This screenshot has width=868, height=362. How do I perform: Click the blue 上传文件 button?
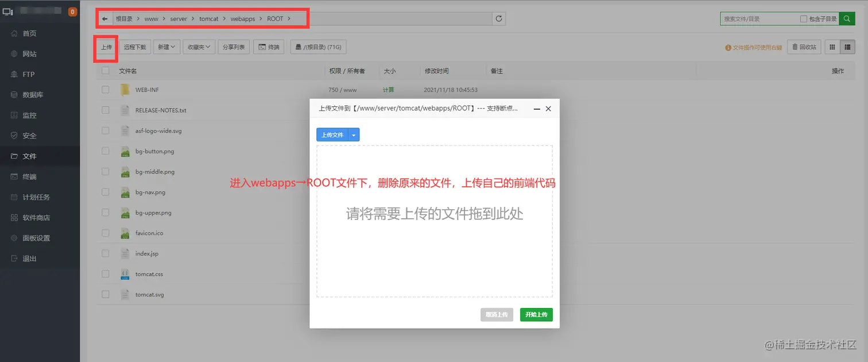(332, 135)
